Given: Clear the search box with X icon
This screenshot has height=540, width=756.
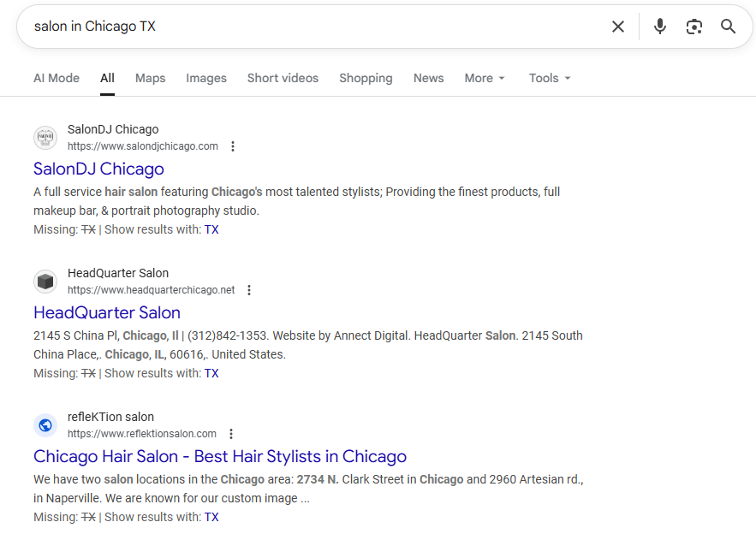Looking at the screenshot, I should [618, 27].
